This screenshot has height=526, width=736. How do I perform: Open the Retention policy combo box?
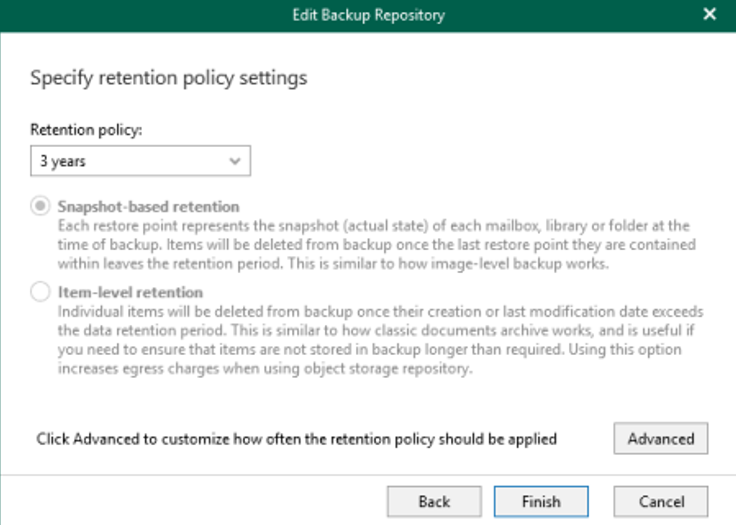pyautogui.click(x=140, y=161)
